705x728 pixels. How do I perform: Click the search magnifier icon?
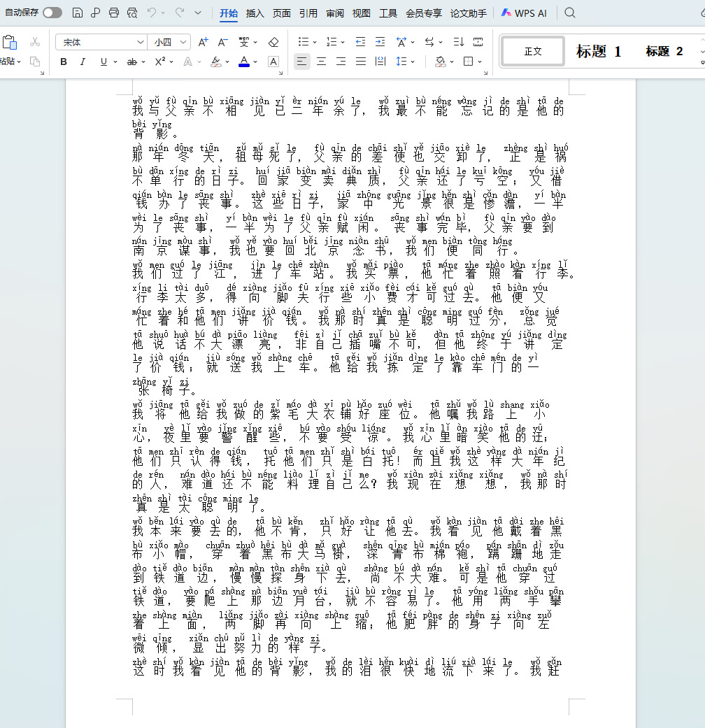click(570, 13)
